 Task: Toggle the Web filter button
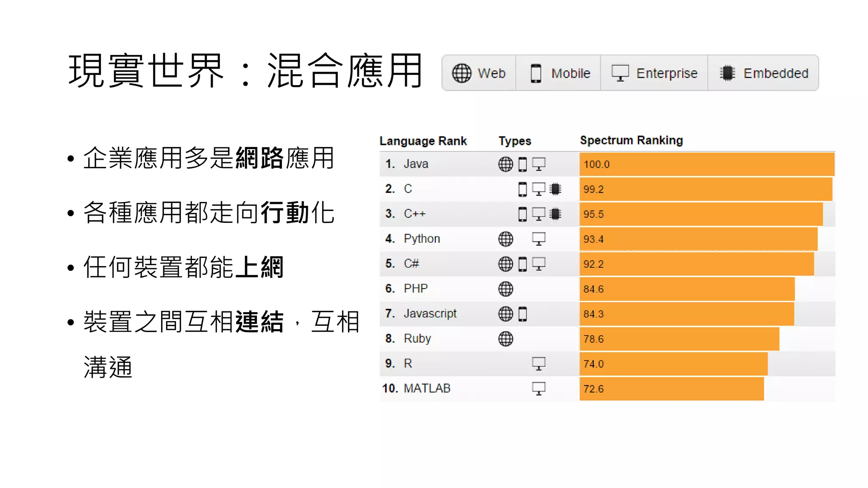tap(479, 73)
